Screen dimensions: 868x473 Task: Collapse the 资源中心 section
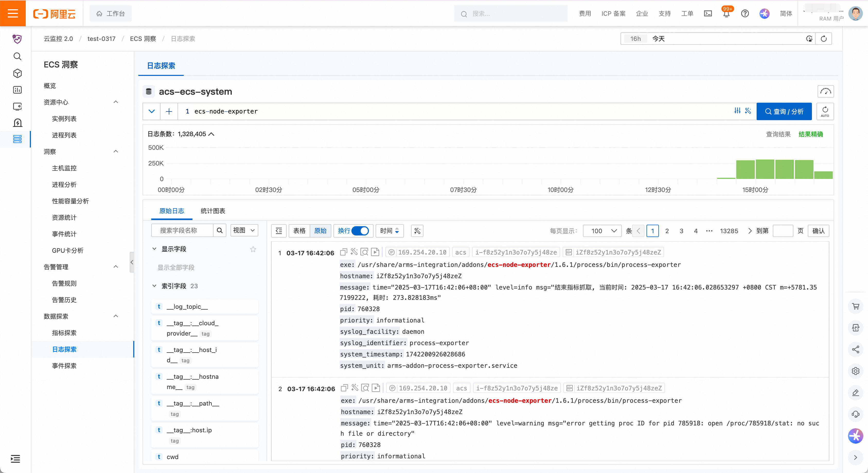116,102
